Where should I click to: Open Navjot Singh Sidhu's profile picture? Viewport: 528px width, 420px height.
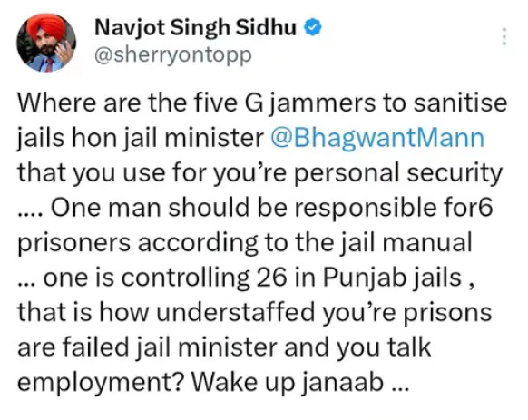(x=46, y=43)
